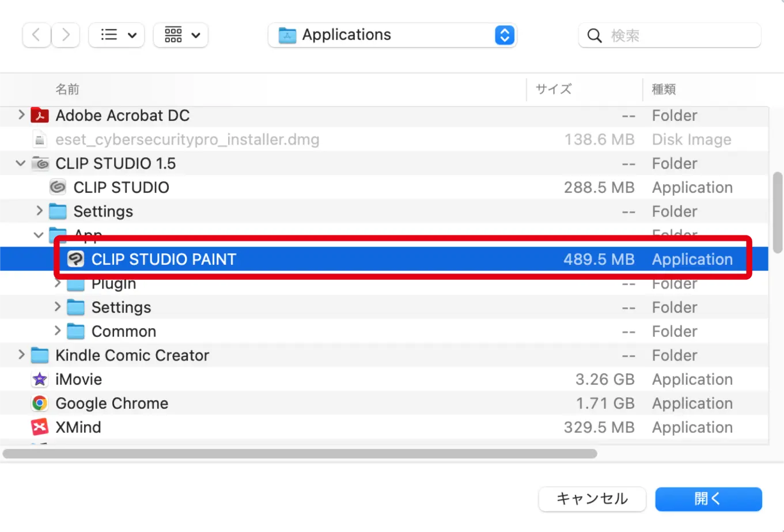Select the CLIP STUDIO application name
The image size is (784, 532).
[122, 188]
